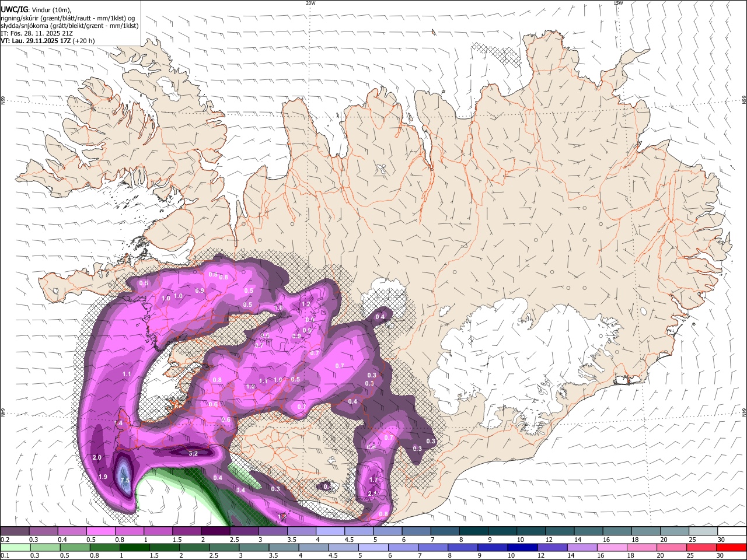Image resolution: width=747 pixels, height=560 pixels.
Task: Click the rigning/skúrir legend description line
Action: pos(68,17)
